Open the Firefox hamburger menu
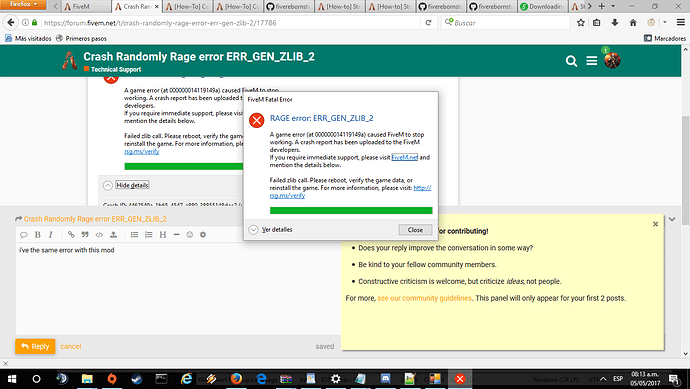Viewport: 690px width, 389px height. pyautogui.click(x=681, y=22)
